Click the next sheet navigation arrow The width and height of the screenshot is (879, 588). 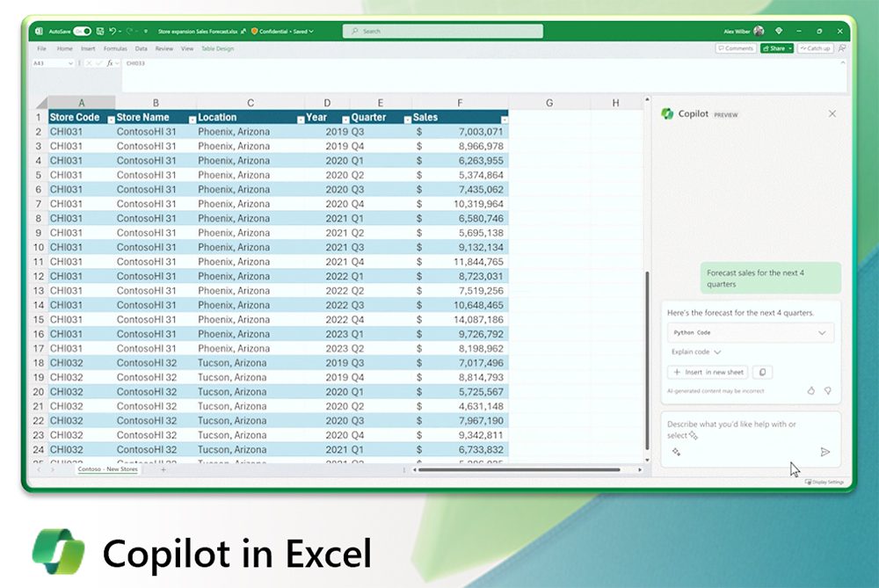pos(53,469)
